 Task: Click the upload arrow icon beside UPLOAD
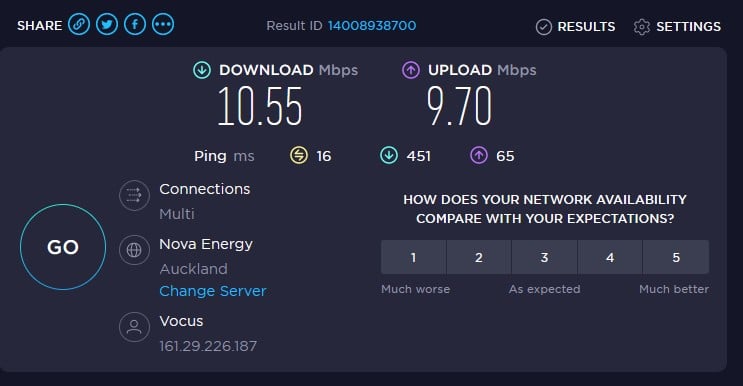point(411,70)
